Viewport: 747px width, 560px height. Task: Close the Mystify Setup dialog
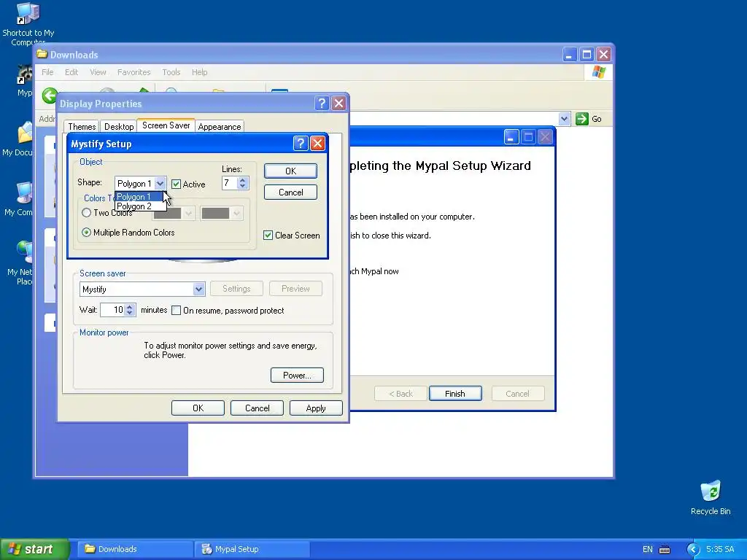[x=318, y=144]
